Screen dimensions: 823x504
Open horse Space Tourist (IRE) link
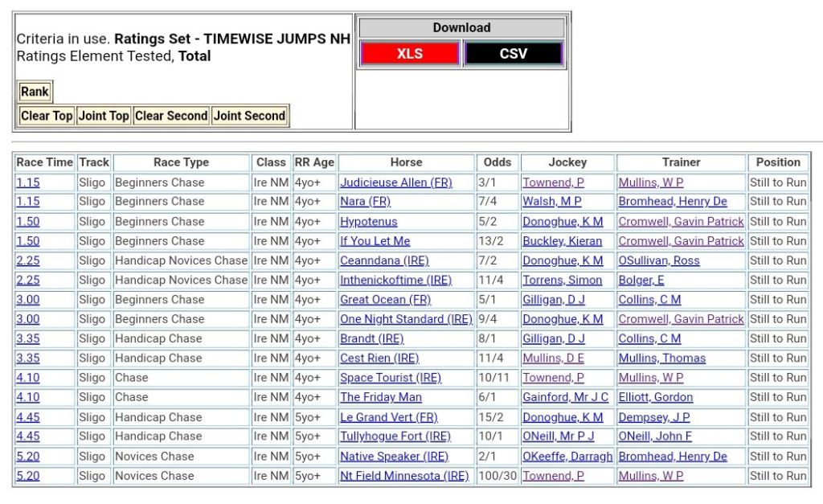(x=390, y=378)
